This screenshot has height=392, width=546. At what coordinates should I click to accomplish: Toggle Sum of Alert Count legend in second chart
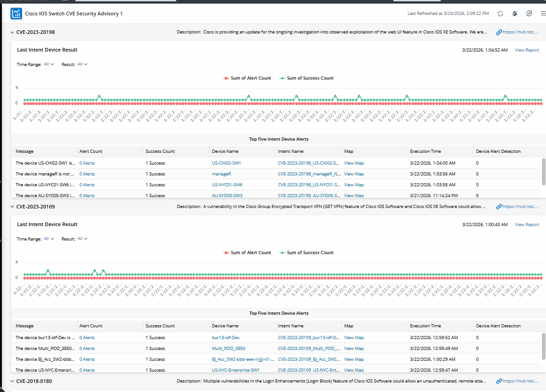[247, 253]
